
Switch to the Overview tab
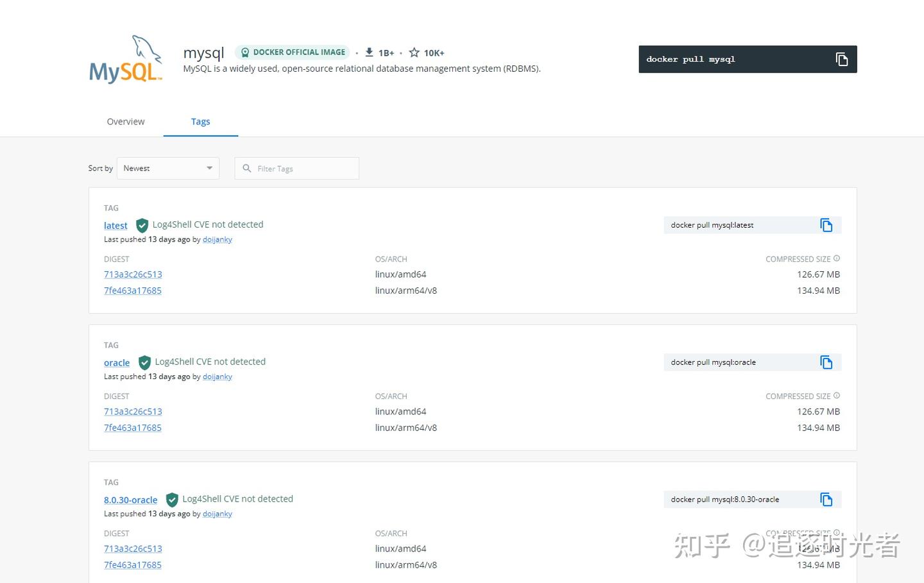coord(126,121)
